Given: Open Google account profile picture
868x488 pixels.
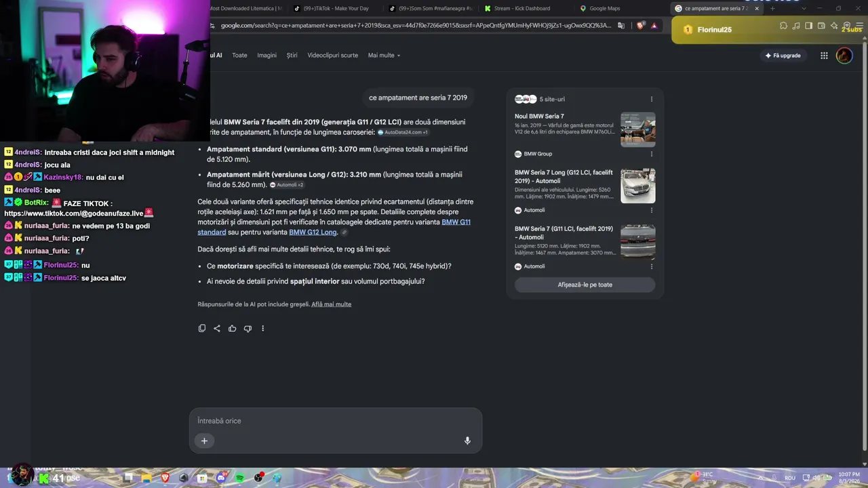Looking at the screenshot, I should coord(844,56).
